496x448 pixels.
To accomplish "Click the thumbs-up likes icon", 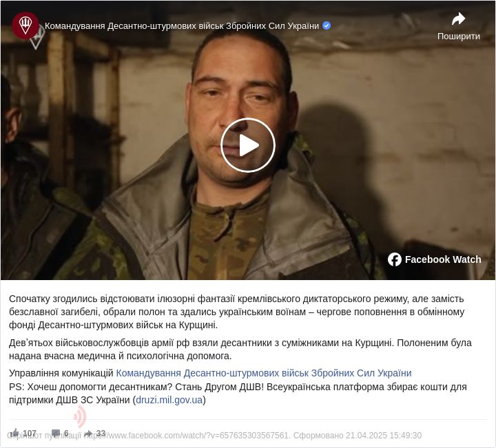I will 14,433.
